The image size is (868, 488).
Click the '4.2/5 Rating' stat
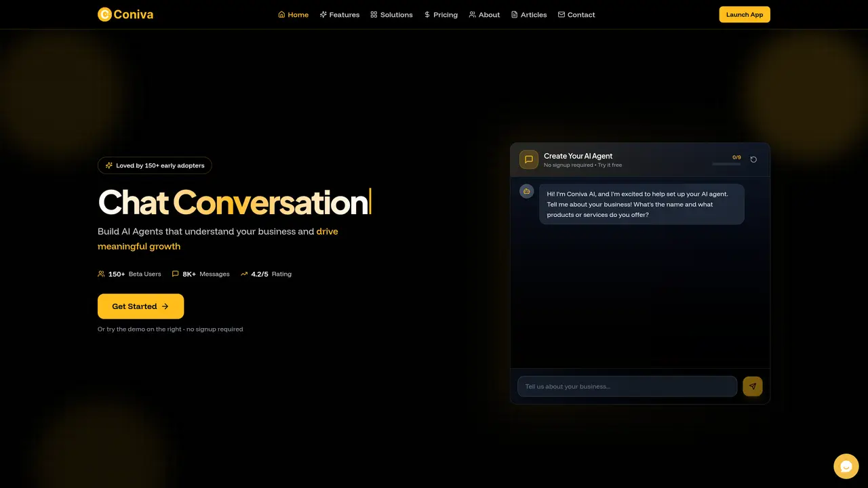pyautogui.click(x=266, y=274)
